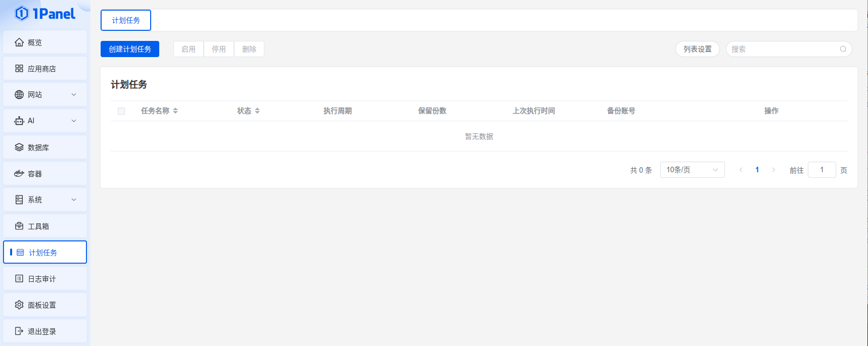This screenshot has height=346, width=868.
Task: Click the 启用 button
Action: click(x=189, y=49)
